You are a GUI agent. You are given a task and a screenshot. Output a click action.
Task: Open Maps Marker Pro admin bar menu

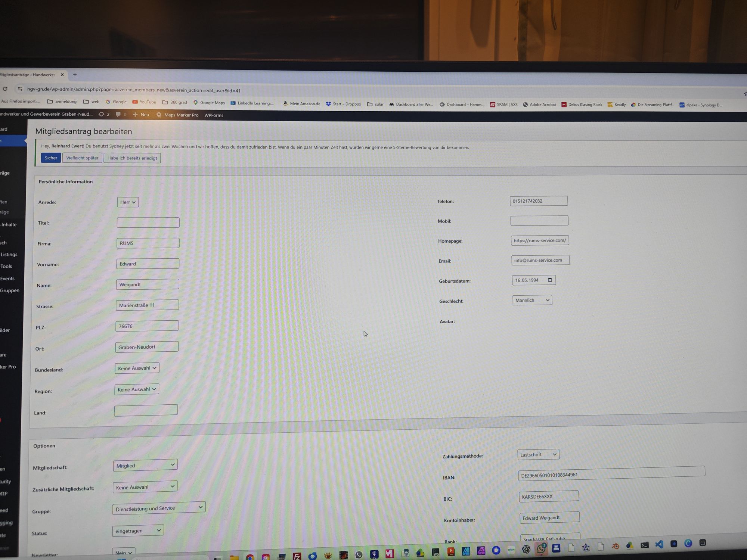tap(177, 115)
